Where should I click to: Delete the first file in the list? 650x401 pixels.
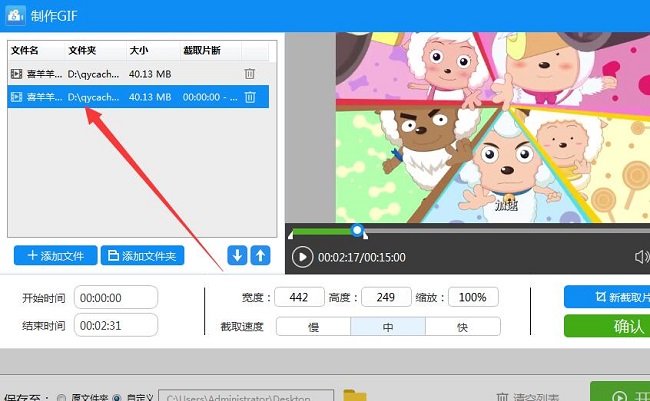(250, 73)
